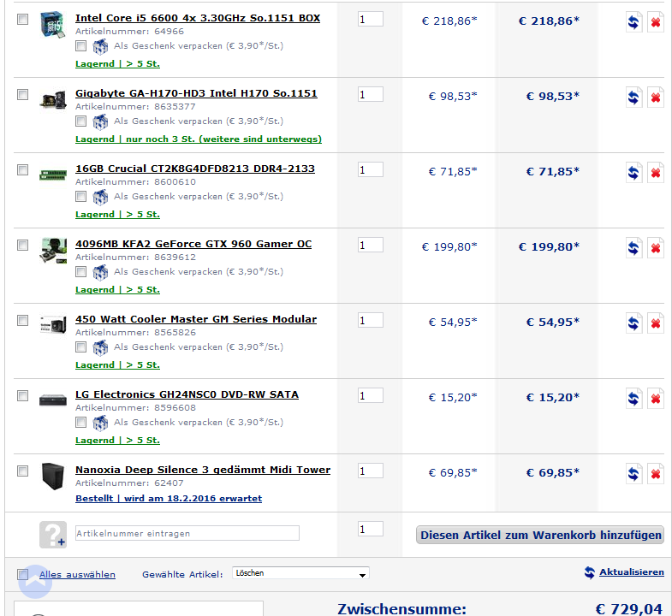Click gift box icon under Gigabyte GA-H170-HD3
The width and height of the screenshot is (672, 616).
click(100, 121)
